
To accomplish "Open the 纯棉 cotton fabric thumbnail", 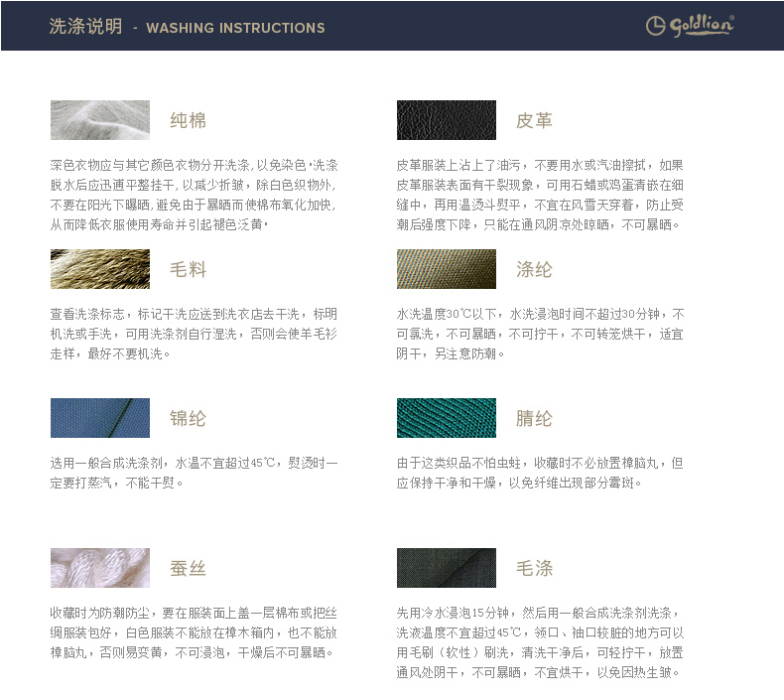I will coord(100,120).
